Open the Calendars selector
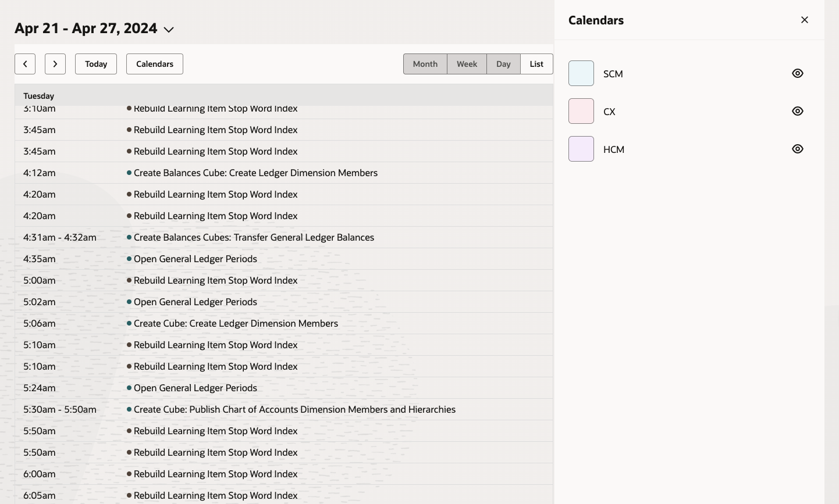The image size is (839, 504). click(x=154, y=64)
